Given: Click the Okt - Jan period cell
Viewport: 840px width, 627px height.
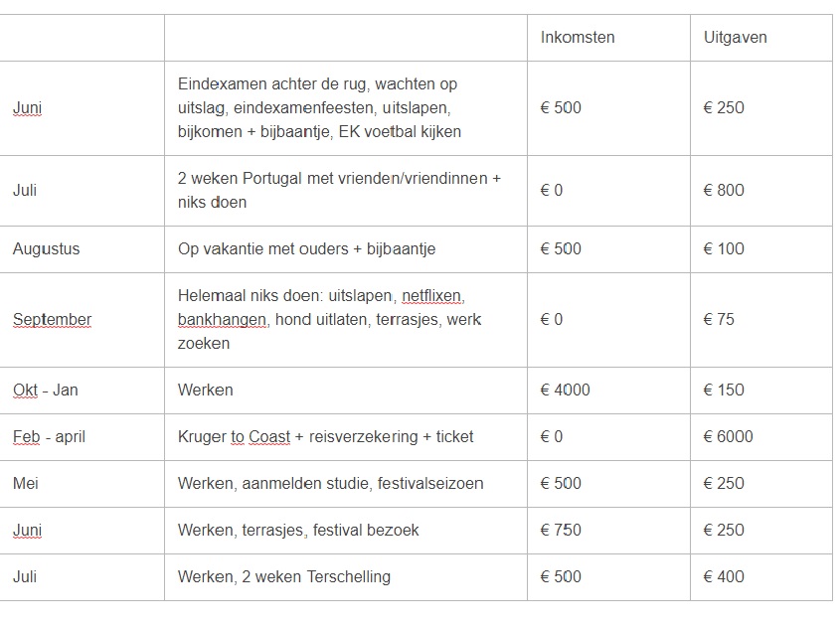Looking at the screenshot, I should tap(46, 390).
